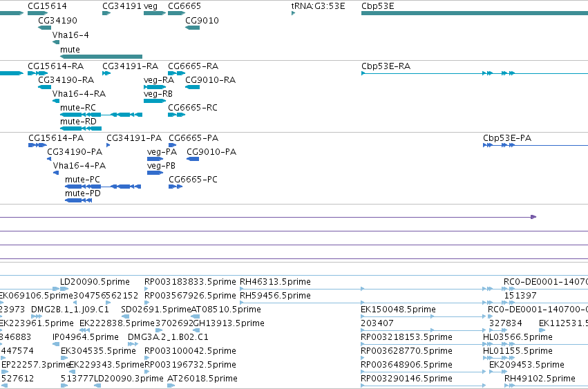Select the Cbp53E-RA transcript label
588x389 pixels.
pos(386,66)
